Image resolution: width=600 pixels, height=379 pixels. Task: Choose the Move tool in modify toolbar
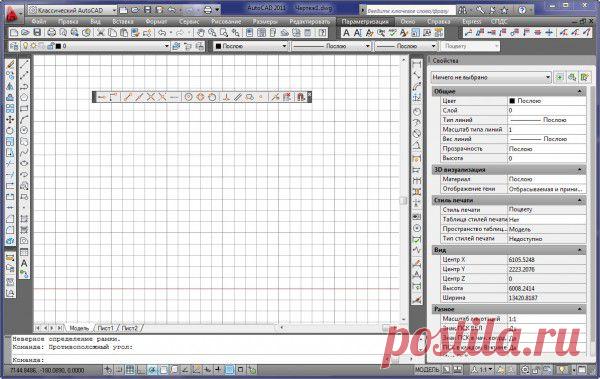tap(10, 119)
